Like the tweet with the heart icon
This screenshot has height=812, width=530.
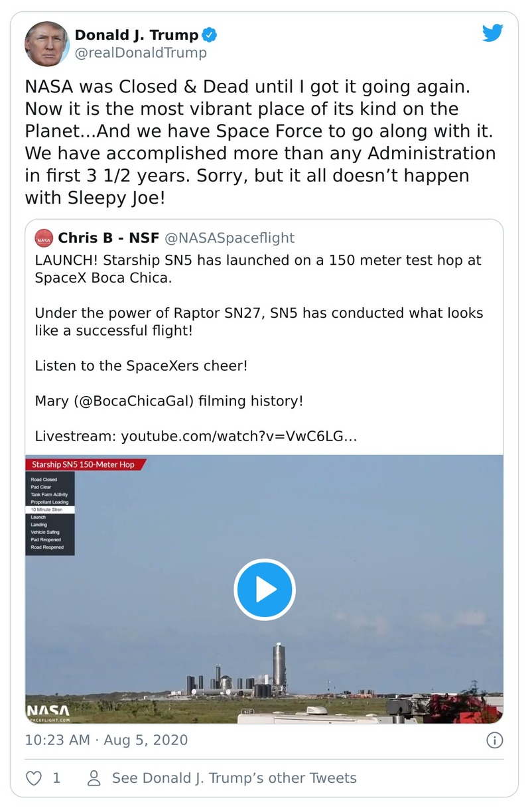point(33,778)
